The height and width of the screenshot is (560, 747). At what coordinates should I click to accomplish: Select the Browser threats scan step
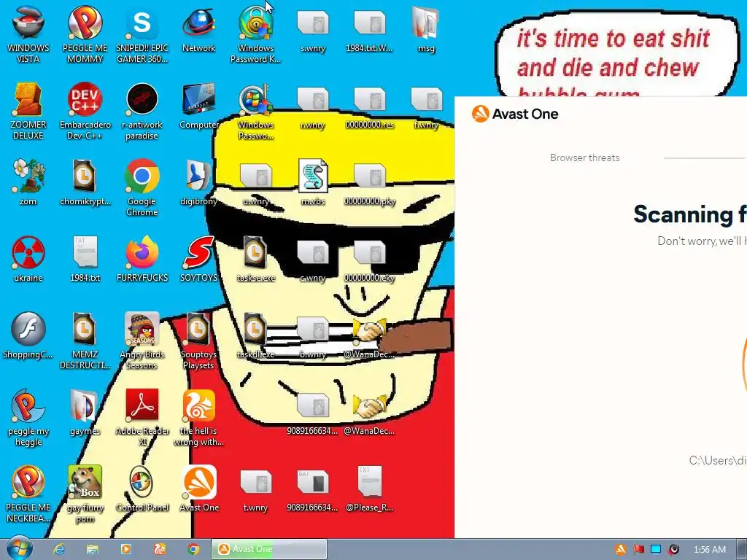(x=584, y=157)
